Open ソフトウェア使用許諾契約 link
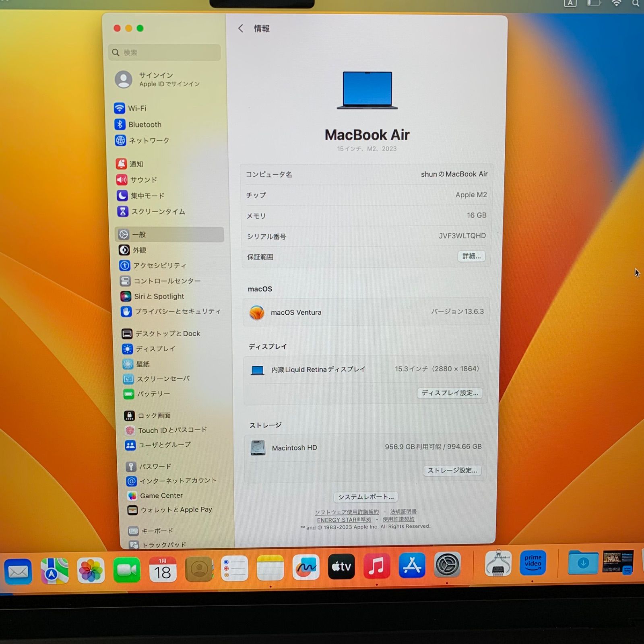 tap(347, 512)
